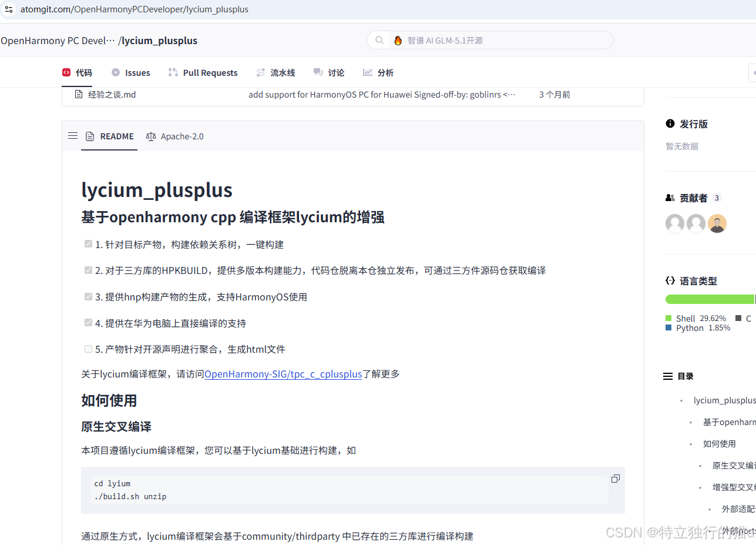The image size is (756, 545).
Task: Open the 分析 tab
Action: click(378, 73)
